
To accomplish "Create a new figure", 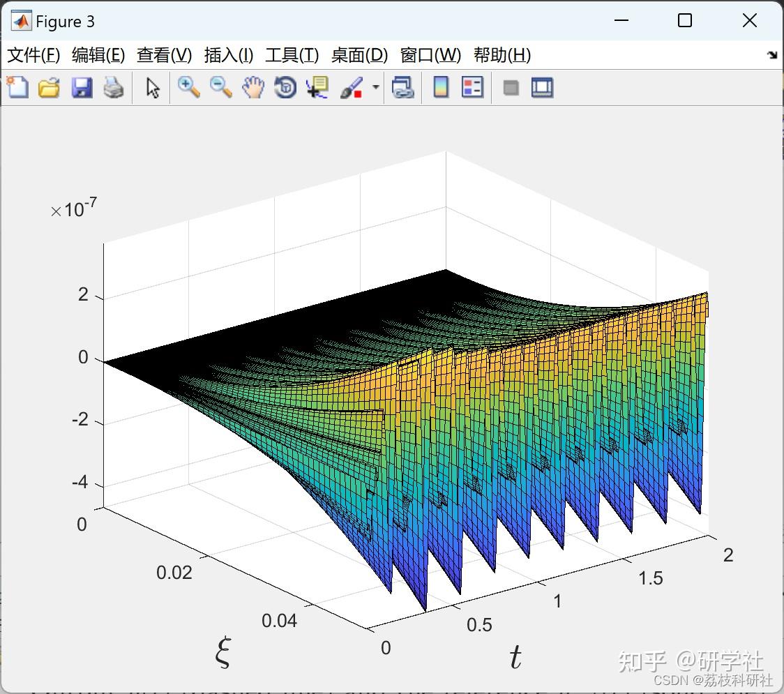I will tap(17, 87).
